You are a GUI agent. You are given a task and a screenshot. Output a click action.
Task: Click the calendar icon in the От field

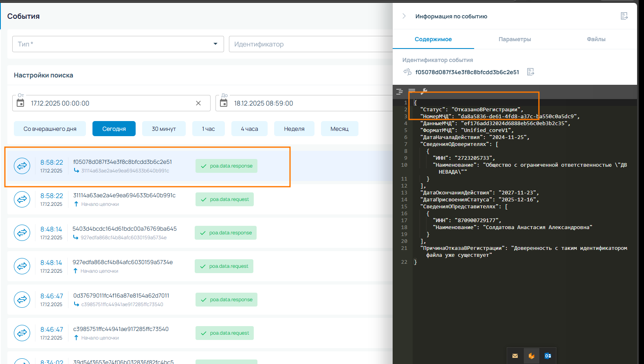(20, 103)
